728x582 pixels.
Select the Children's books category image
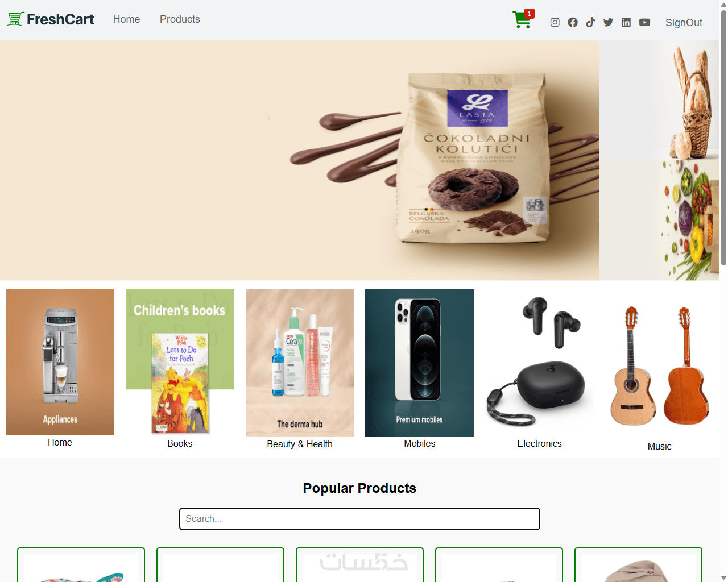pyautogui.click(x=180, y=363)
